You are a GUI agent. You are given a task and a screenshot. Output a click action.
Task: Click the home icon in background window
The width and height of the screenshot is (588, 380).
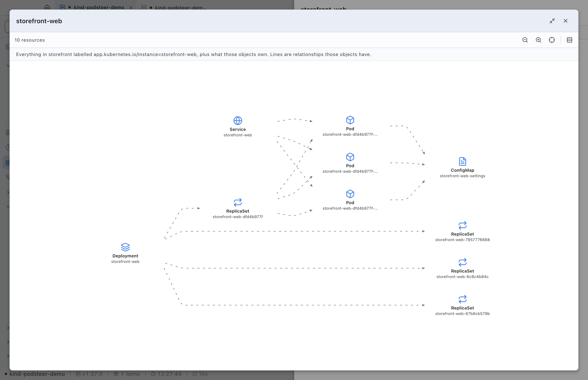pyautogui.click(x=47, y=7)
